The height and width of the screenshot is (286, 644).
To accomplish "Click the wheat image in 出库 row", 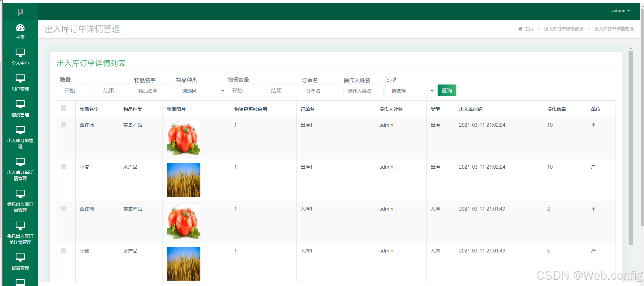I will coord(184,180).
